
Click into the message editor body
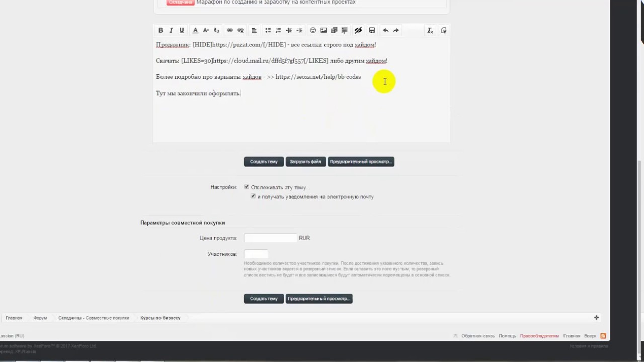click(301, 90)
